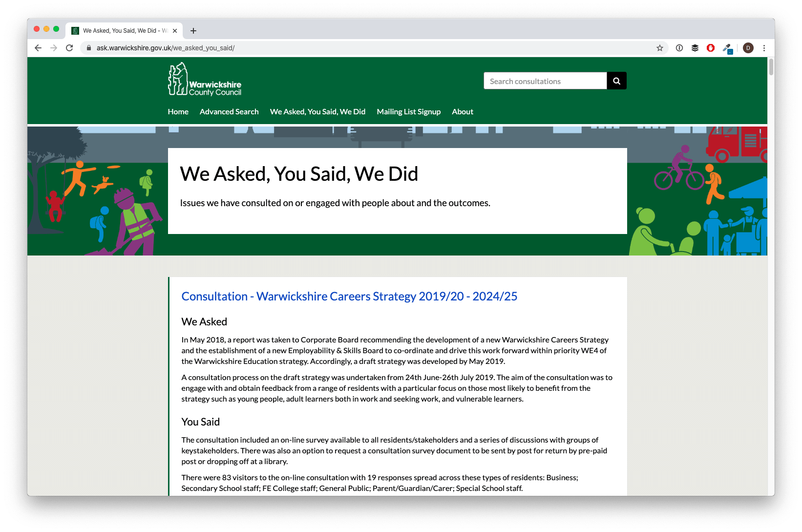The height and width of the screenshot is (532, 802).
Task: Click the macOS yellow minimize button
Action: [x=46, y=29]
